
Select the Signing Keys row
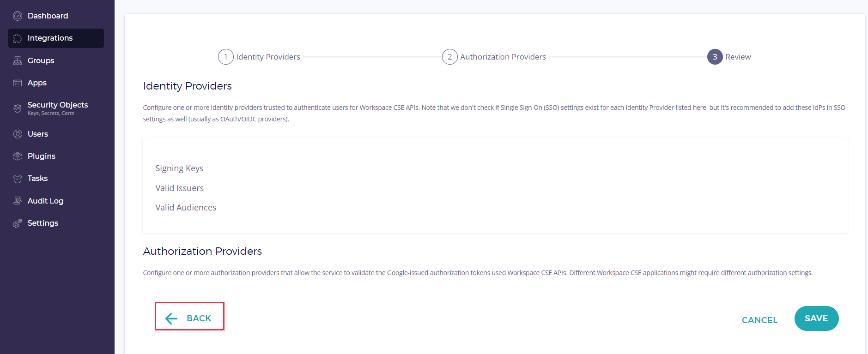(179, 168)
